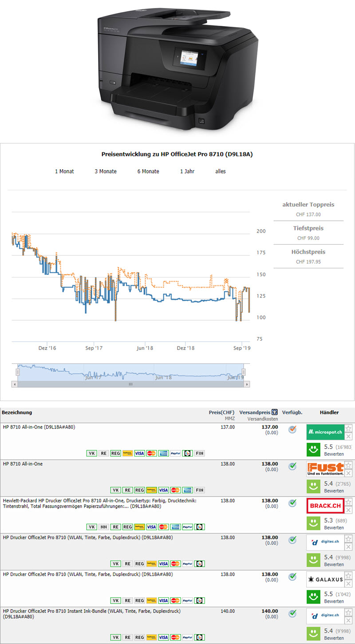Open the Fust retailer logo
355x644 pixels.
(x=325, y=469)
